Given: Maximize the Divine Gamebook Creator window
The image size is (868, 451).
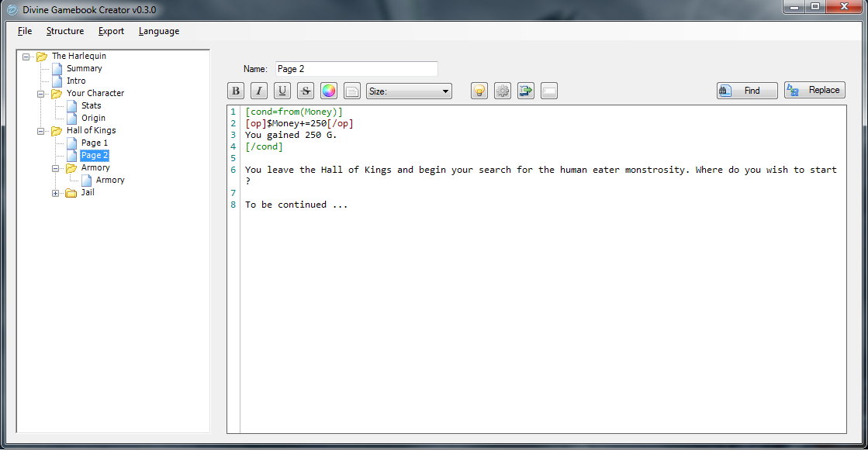Looking at the screenshot, I should tap(814, 7).
